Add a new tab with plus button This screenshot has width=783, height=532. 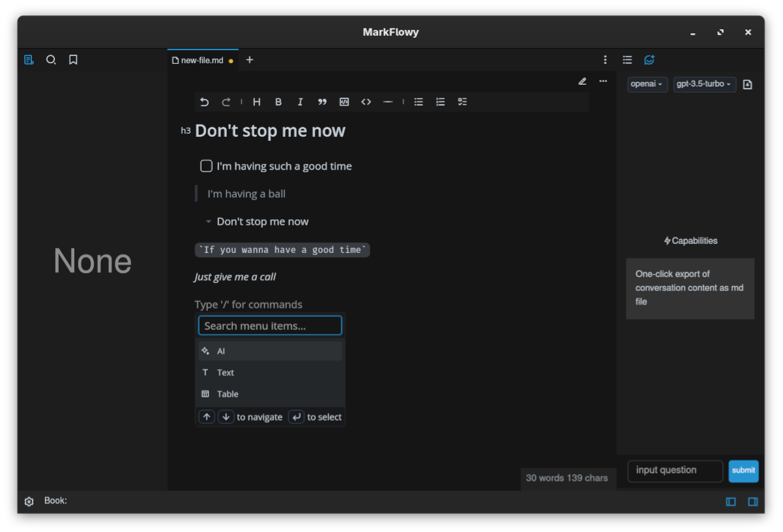click(x=249, y=60)
